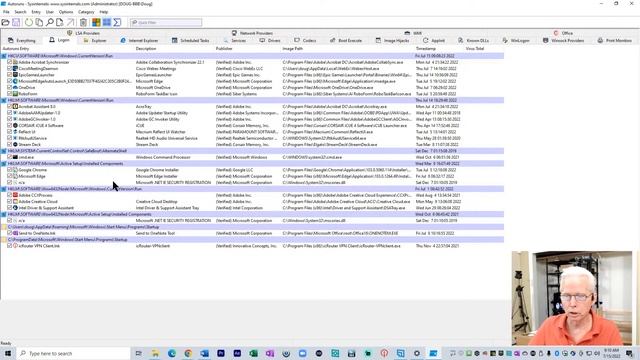Uncheck the RoboForm entry checkbox
The image size is (640, 360).
[9, 94]
